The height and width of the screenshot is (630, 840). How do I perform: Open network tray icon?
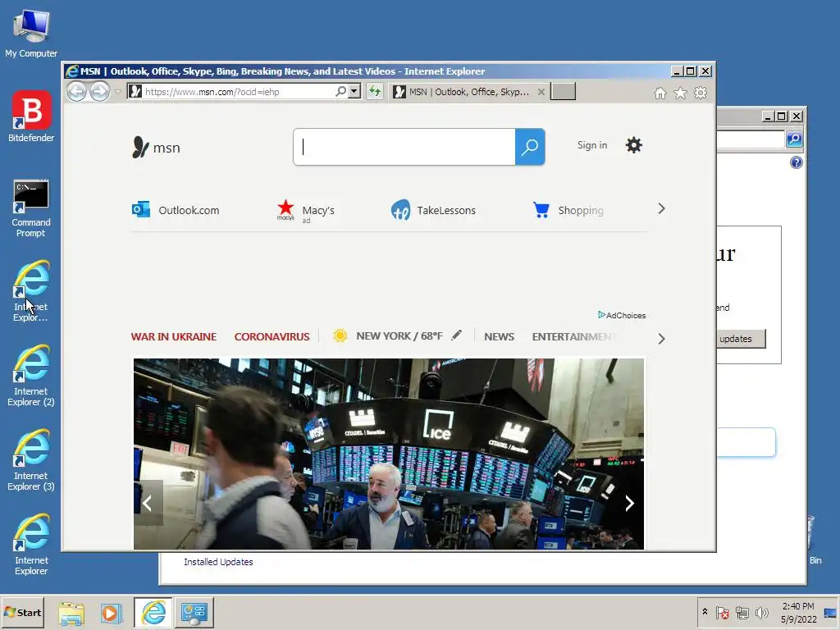click(x=742, y=612)
